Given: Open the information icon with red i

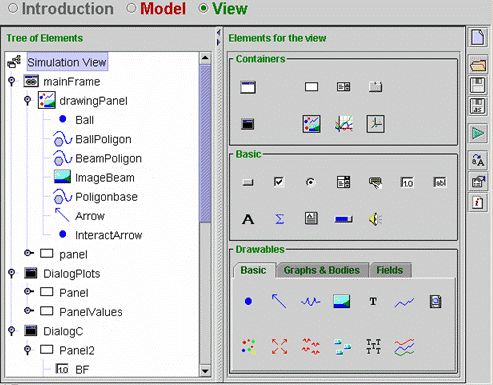Looking at the screenshot, I should pyautogui.click(x=478, y=202).
